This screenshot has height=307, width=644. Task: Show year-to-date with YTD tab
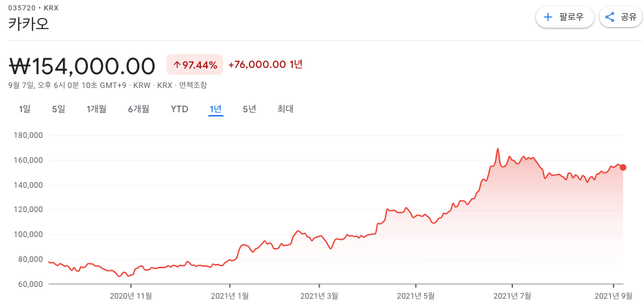(x=180, y=109)
